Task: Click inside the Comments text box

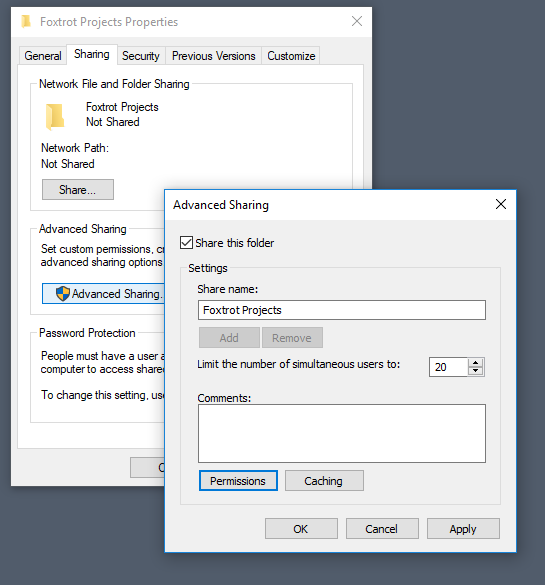Action: click(342, 434)
